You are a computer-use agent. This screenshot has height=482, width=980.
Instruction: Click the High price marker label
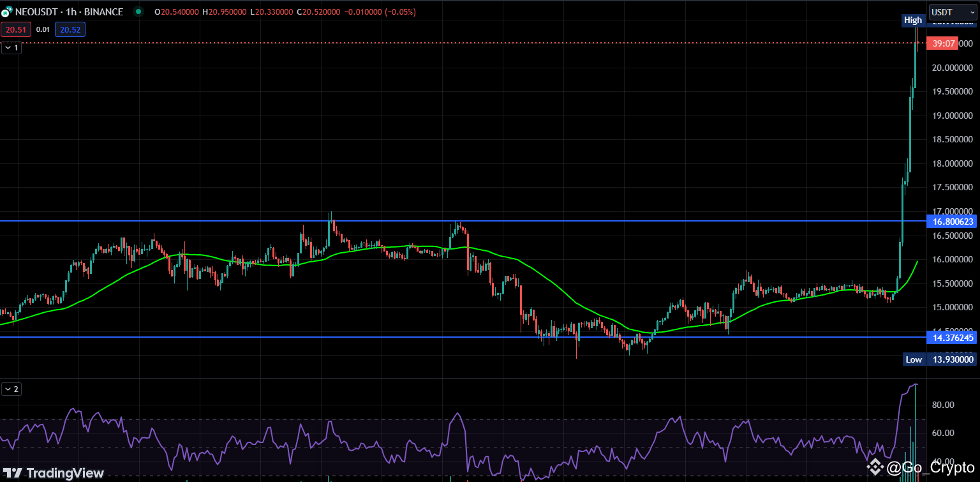pos(913,20)
